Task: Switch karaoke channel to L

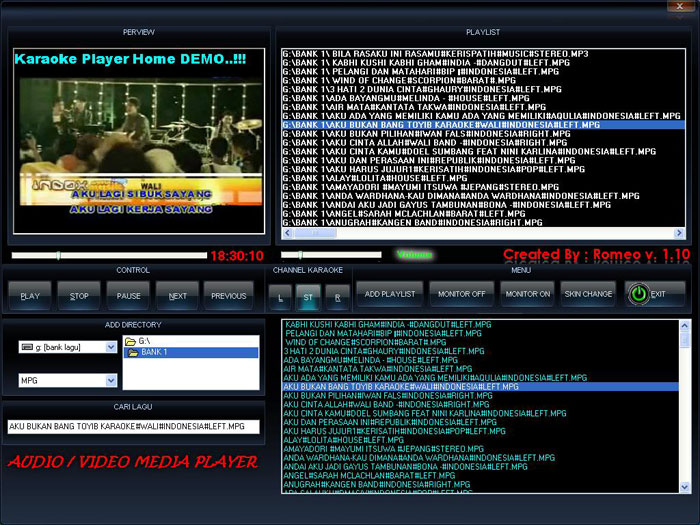Action: [280, 297]
